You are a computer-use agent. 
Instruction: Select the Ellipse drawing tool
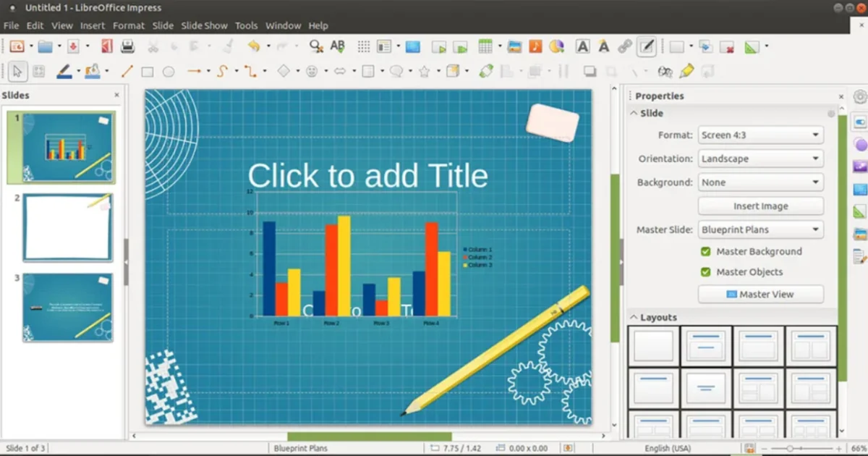click(169, 72)
